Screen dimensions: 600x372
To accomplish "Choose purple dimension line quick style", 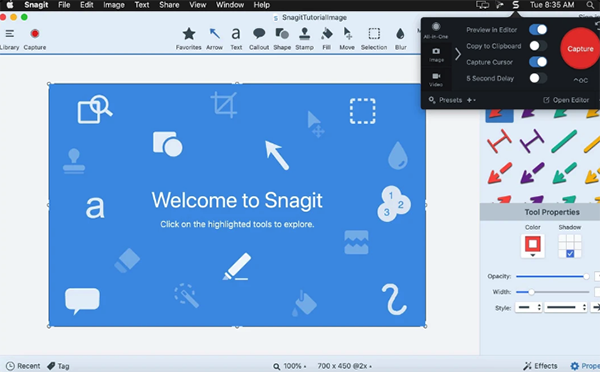I will [x=532, y=141].
